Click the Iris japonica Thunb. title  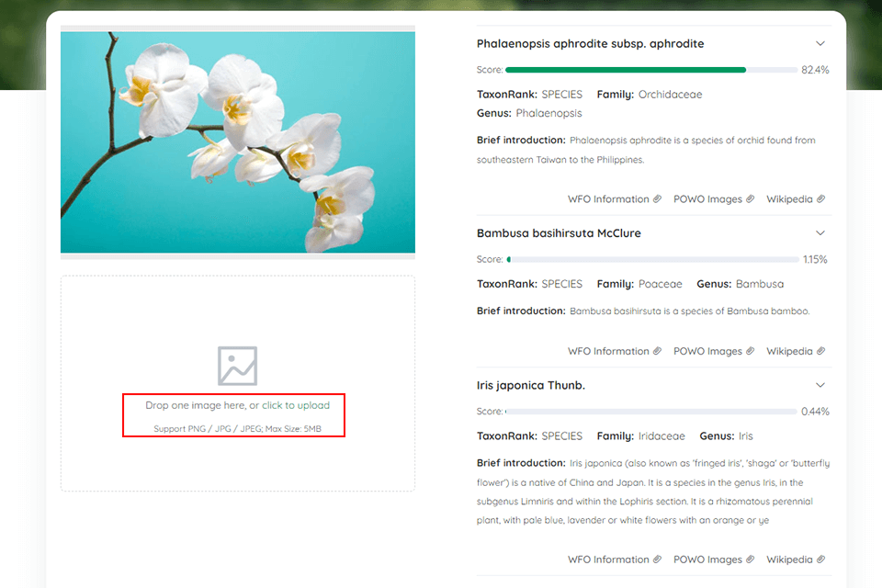[x=531, y=386]
